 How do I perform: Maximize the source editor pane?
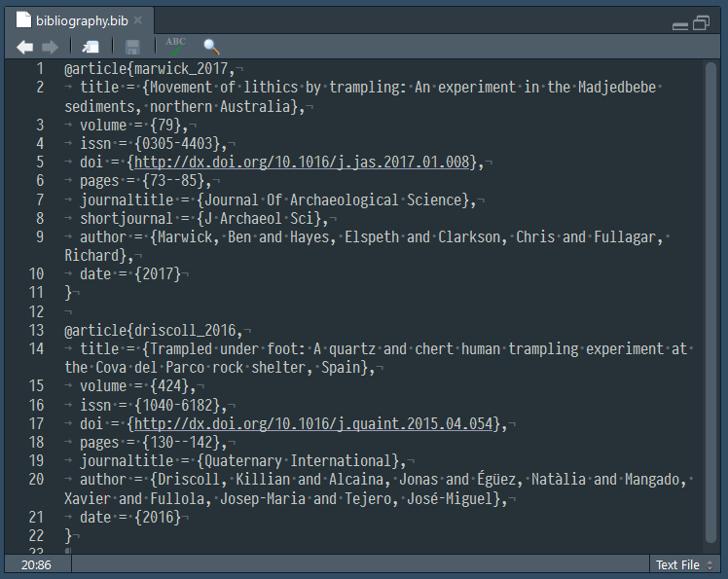[701, 23]
